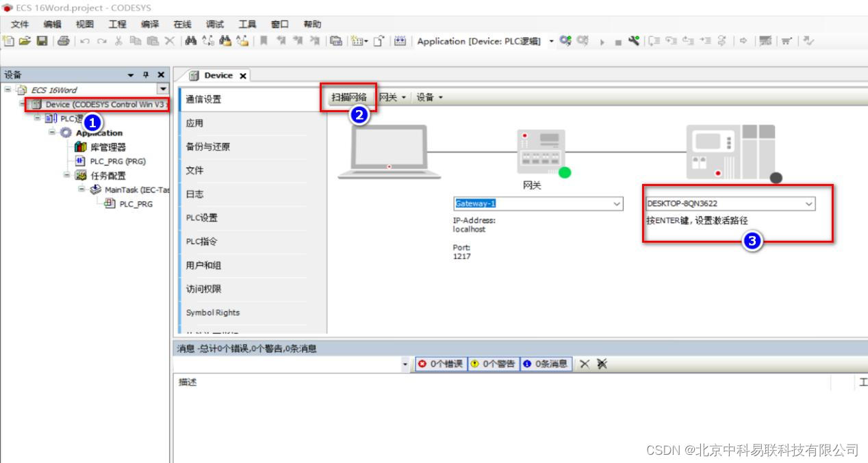Close the 设备 panel
Screen dimensions: 868x463
[161, 75]
